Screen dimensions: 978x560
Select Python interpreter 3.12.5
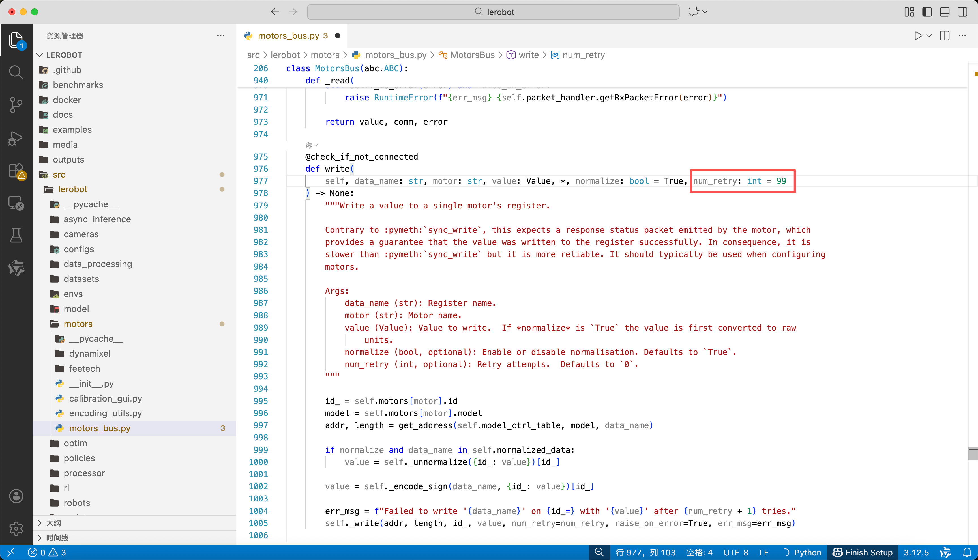point(916,553)
